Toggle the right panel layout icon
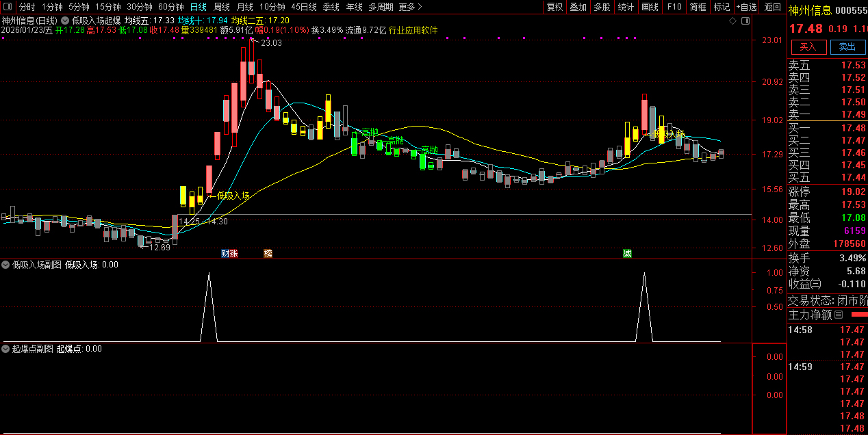Screen dimensions: 868x435 [x=744, y=21]
